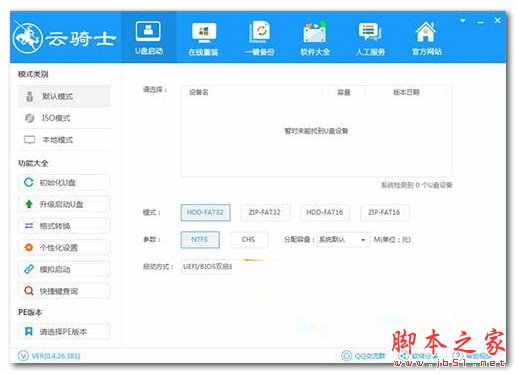Click refresh icon of 初始化U盘
The height and width of the screenshot is (374, 517).
click(x=29, y=182)
